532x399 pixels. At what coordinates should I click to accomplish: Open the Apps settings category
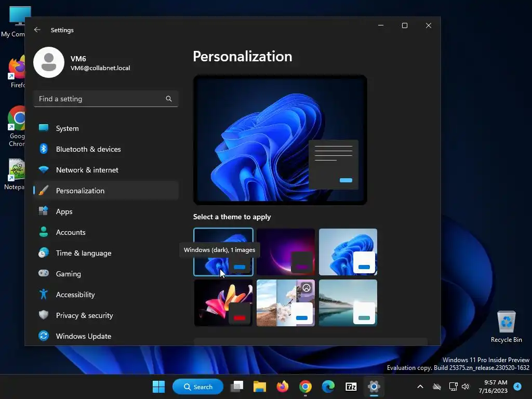tap(106, 211)
